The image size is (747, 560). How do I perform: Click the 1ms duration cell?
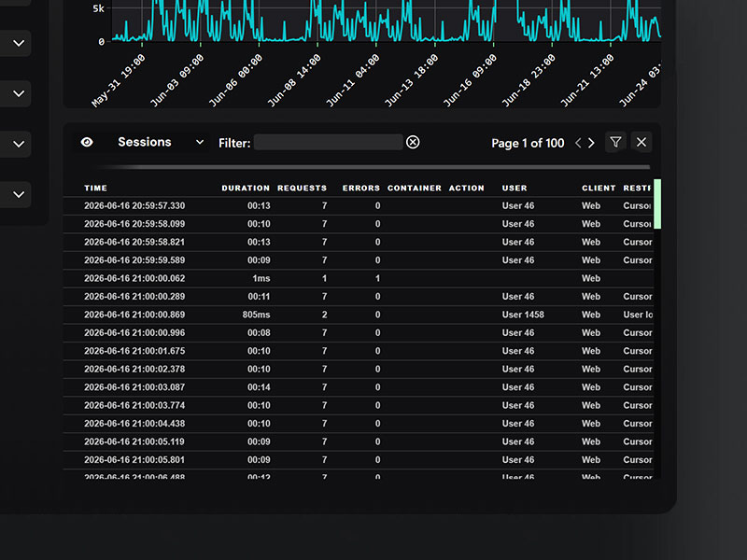coord(261,278)
